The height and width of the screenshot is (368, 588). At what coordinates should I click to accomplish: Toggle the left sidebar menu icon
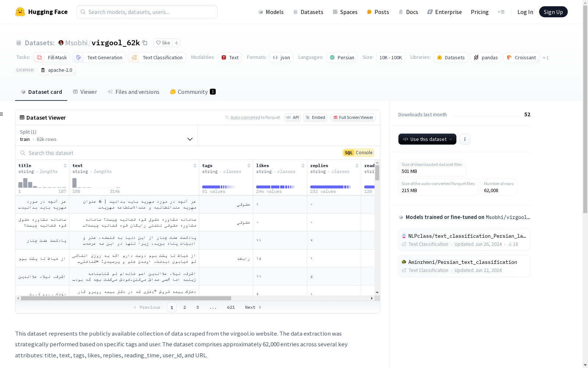point(2,114)
